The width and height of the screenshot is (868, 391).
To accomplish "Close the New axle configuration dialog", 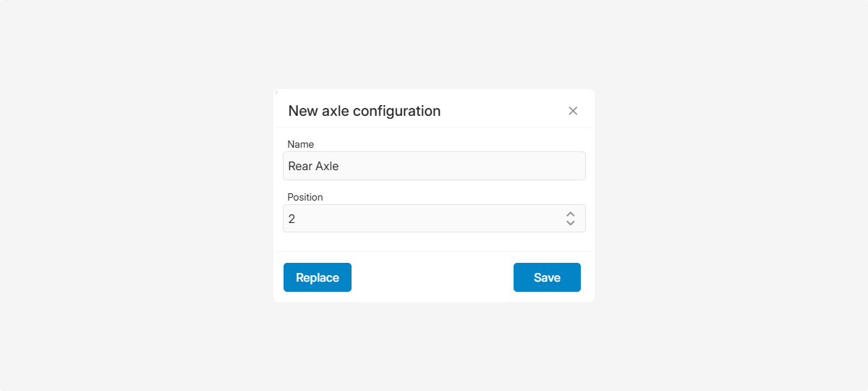I will (x=573, y=111).
